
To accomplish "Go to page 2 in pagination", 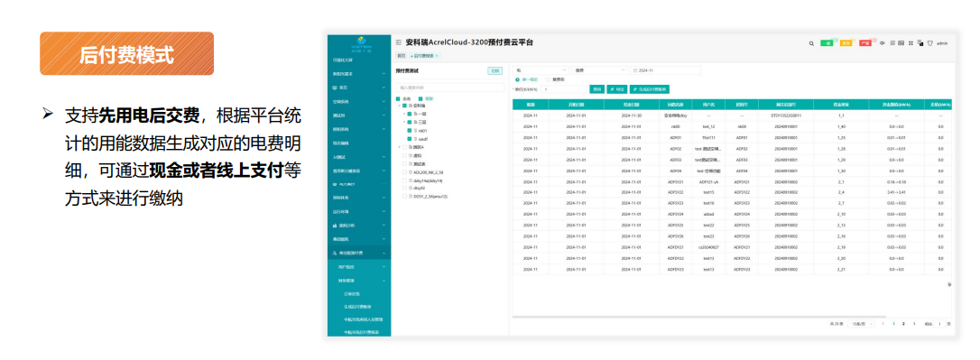I will click(x=903, y=324).
